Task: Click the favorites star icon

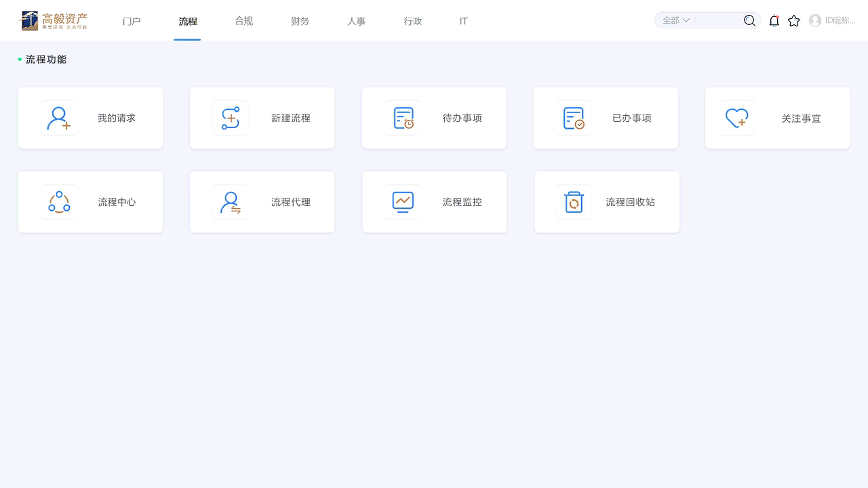Action: [x=794, y=20]
